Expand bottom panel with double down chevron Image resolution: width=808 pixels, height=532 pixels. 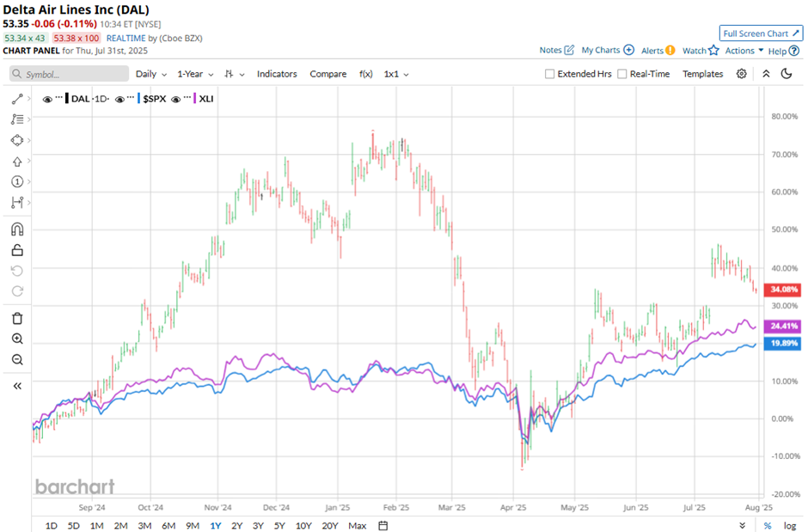pyautogui.click(x=742, y=525)
